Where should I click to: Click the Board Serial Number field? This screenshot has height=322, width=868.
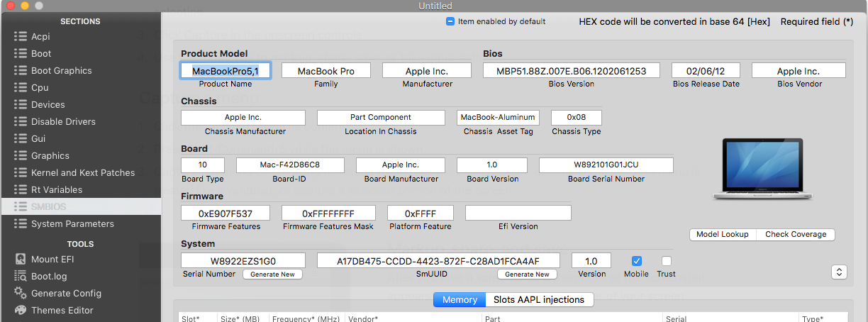[606, 165]
